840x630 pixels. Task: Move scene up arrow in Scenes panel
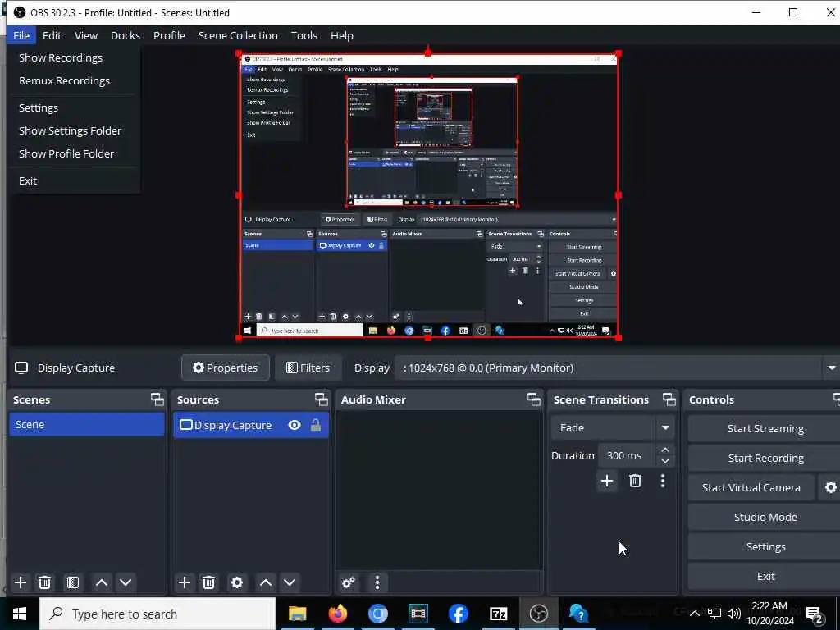click(x=101, y=582)
